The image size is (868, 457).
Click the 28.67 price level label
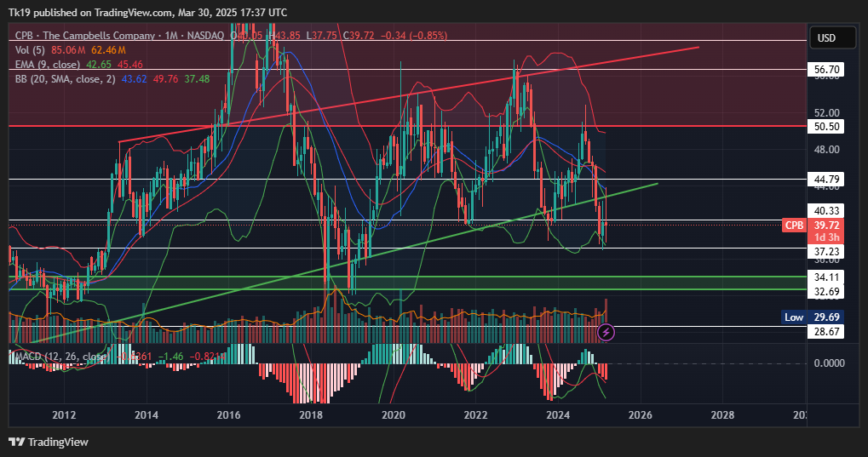point(826,331)
